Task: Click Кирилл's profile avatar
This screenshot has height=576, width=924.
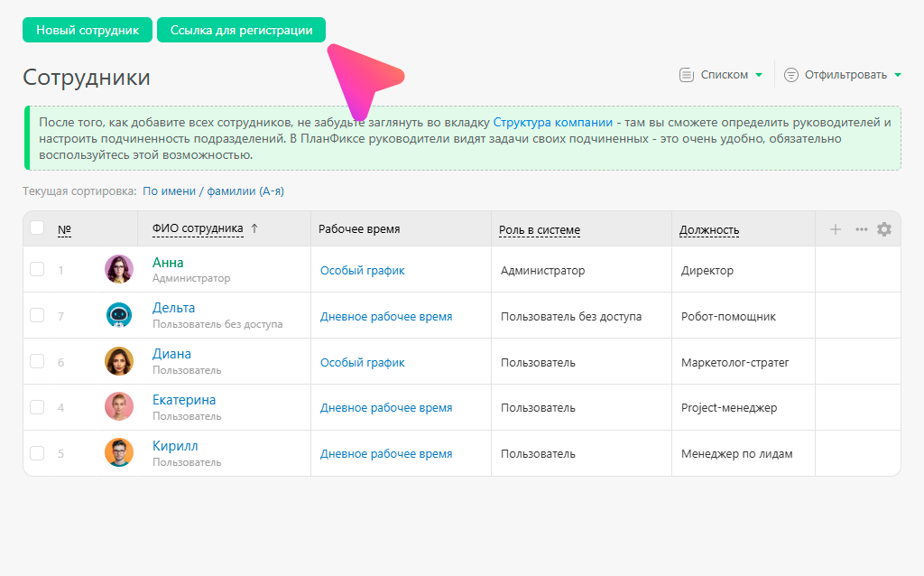Action: coord(119,452)
